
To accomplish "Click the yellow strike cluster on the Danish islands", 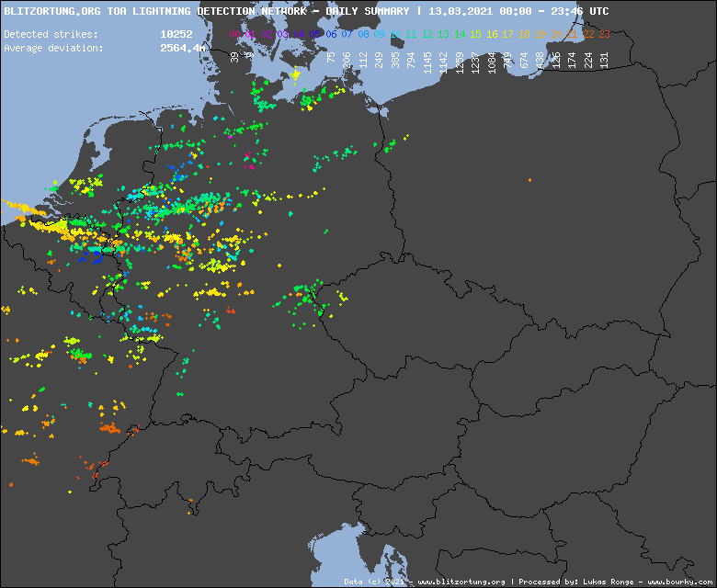I will point(295,75).
